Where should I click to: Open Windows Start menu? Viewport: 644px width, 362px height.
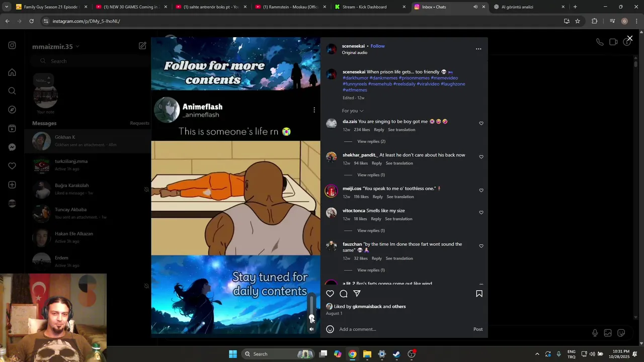pos(233,354)
